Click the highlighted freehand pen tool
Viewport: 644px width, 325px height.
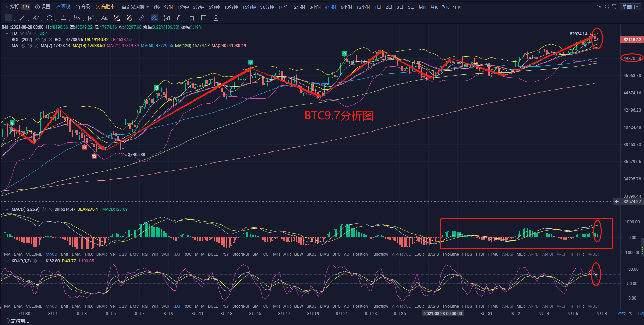click(154, 18)
